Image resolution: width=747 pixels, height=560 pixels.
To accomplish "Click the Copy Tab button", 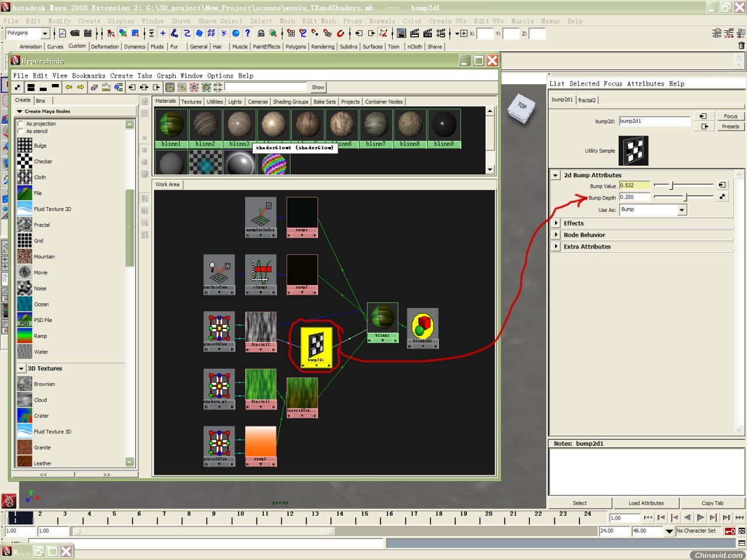I will [x=713, y=503].
